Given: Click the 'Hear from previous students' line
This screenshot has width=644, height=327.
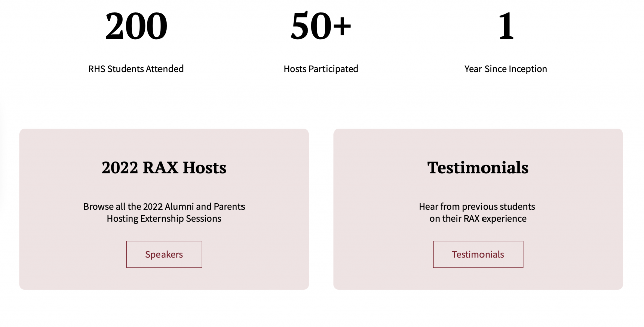Looking at the screenshot, I should (477, 206).
